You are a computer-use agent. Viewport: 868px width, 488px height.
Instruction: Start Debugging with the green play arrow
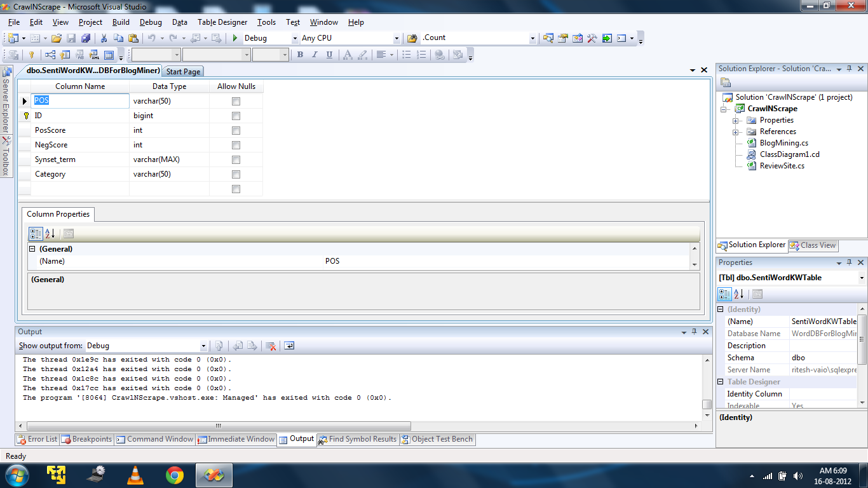[x=235, y=38]
